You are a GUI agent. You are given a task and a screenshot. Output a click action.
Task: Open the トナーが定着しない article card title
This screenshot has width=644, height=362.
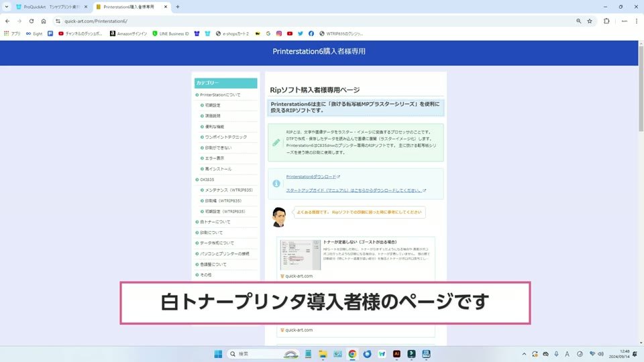point(360,242)
